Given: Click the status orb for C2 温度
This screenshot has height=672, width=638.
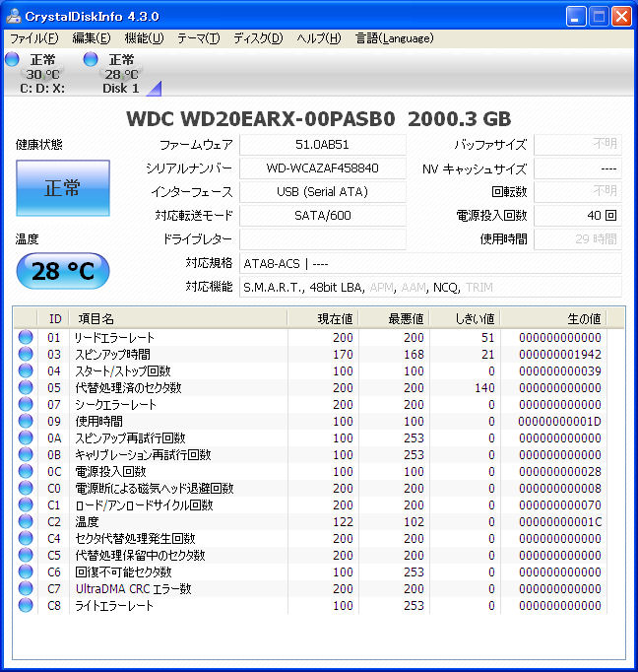Looking at the screenshot, I should point(26,521).
